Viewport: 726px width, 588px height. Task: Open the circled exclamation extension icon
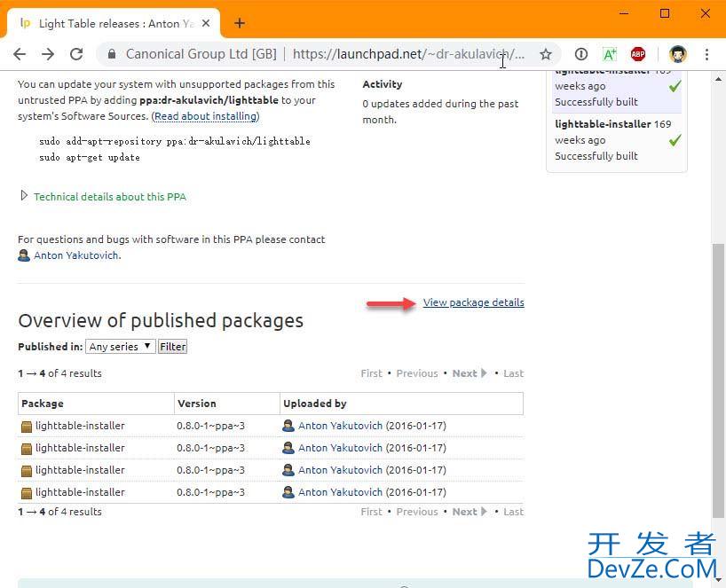(581, 54)
